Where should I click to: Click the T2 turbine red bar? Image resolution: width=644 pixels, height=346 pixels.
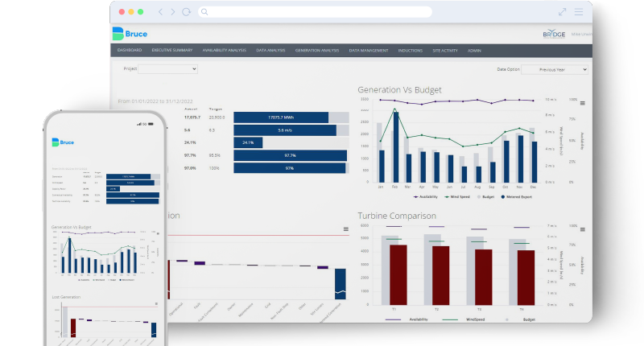pos(440,275)
